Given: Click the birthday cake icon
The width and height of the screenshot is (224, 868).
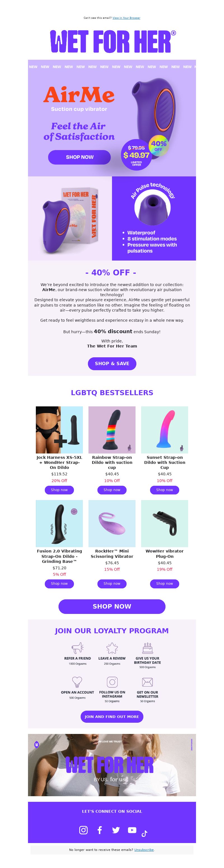Looking at the screenshot, I should pyautogui.click(x=147, y=648).
